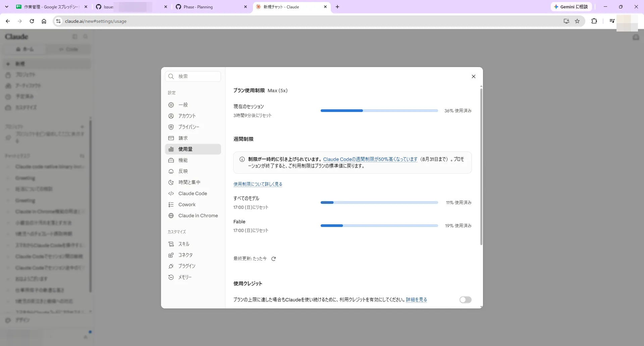Open Cowork settings entry
This screenshot has width=644, height=346.
[x=193, y=205]
